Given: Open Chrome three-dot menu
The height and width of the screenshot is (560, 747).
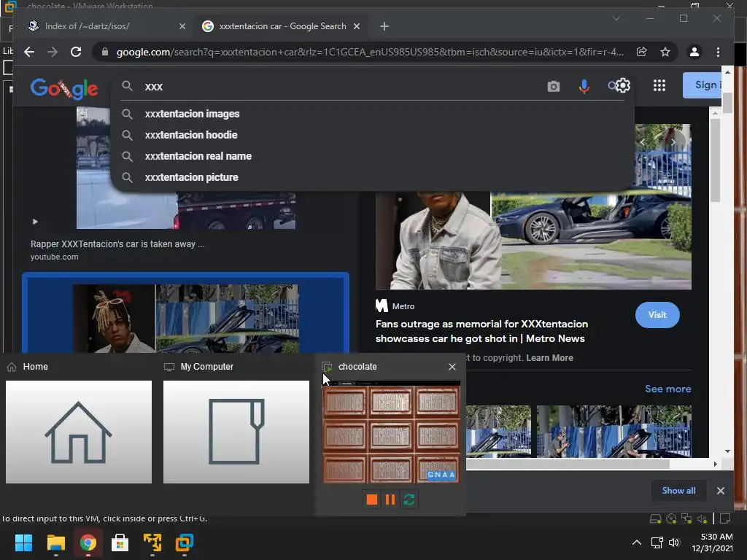Looking at the screenshot, I should click(718, 52).
